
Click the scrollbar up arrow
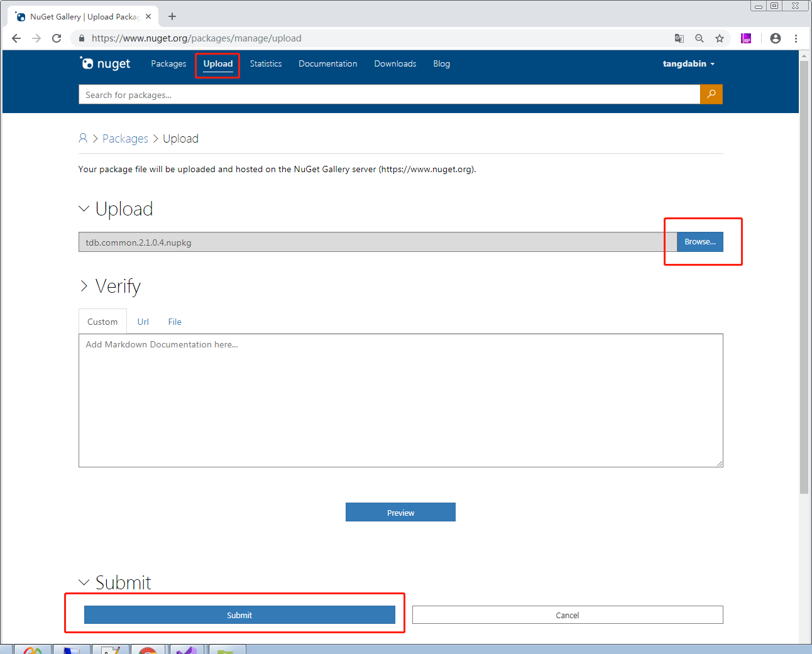click(804, 56)
